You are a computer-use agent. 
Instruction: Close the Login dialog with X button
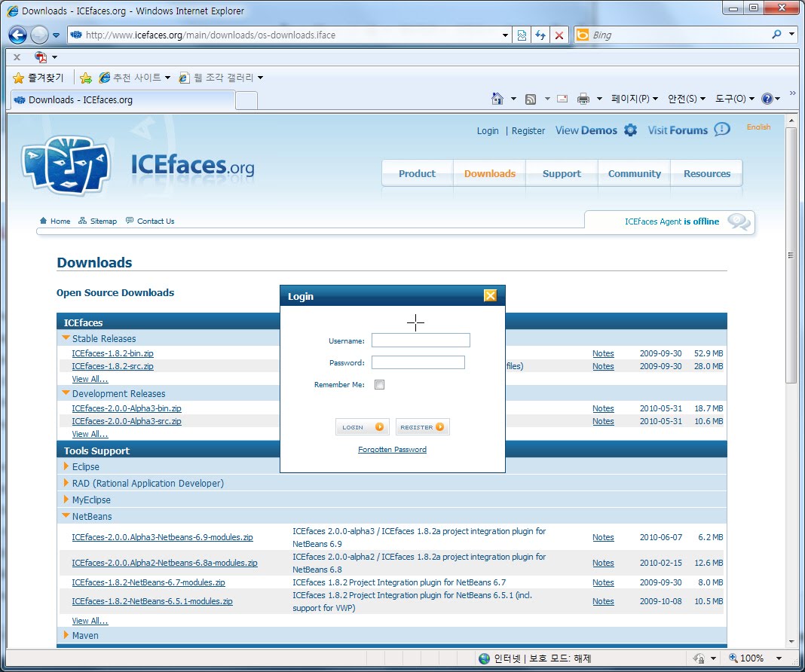coord(490,295)
